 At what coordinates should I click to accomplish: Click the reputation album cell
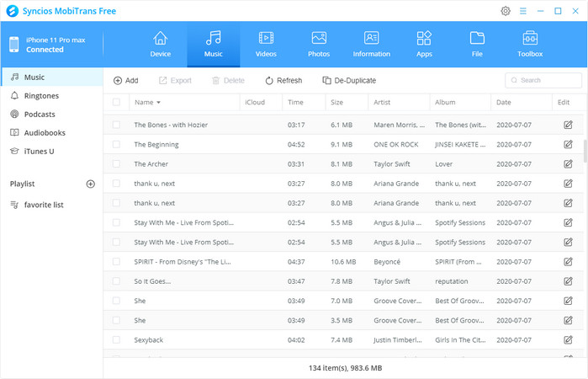(x=452, y=281)
